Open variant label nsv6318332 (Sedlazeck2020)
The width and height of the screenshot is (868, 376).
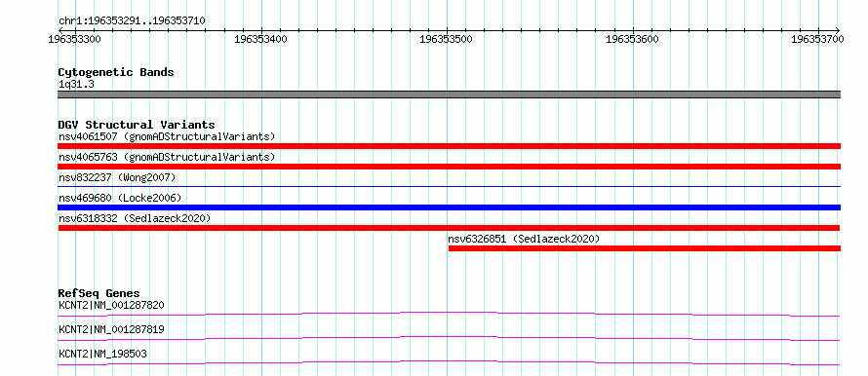point(135,218)
